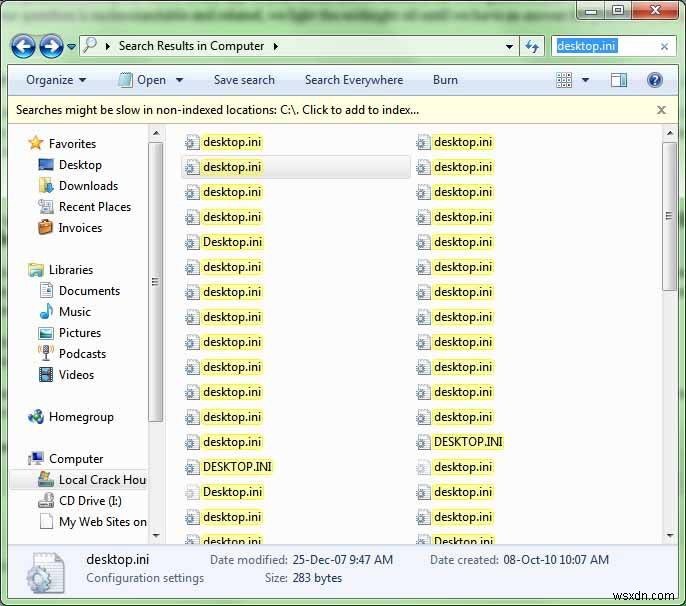Click the file list scrollbar thumb

click(669, 216)
